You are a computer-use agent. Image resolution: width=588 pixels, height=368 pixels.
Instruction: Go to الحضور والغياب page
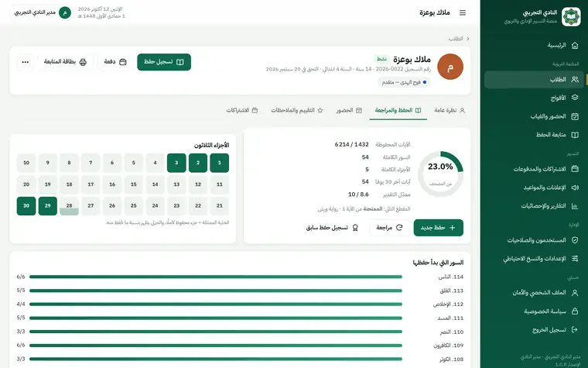pos(534,116)
